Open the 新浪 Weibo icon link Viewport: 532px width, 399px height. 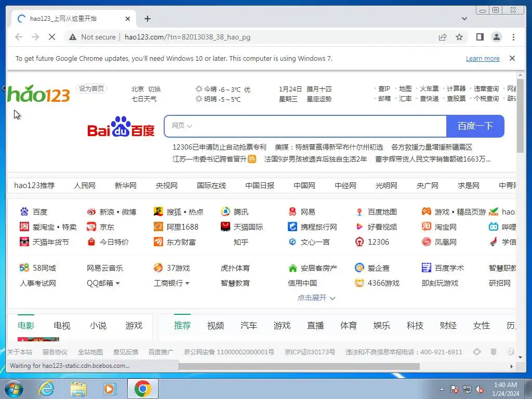coord(91,212)
